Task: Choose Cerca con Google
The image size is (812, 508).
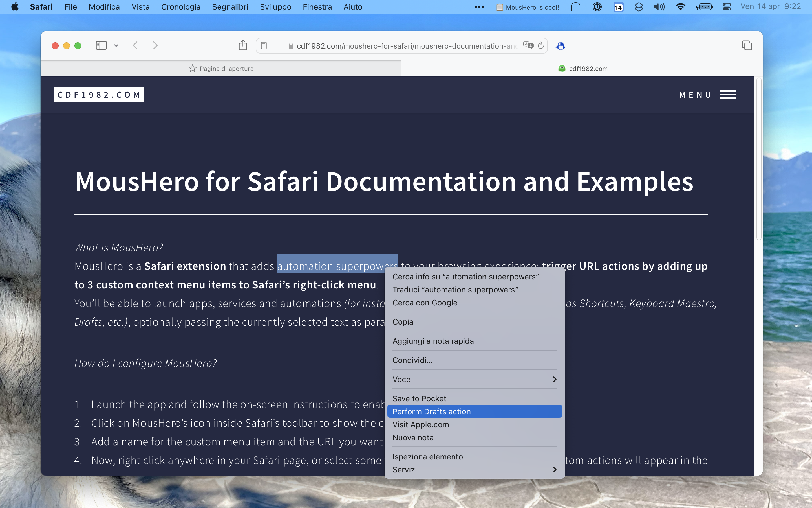Action: coord(475,303)
